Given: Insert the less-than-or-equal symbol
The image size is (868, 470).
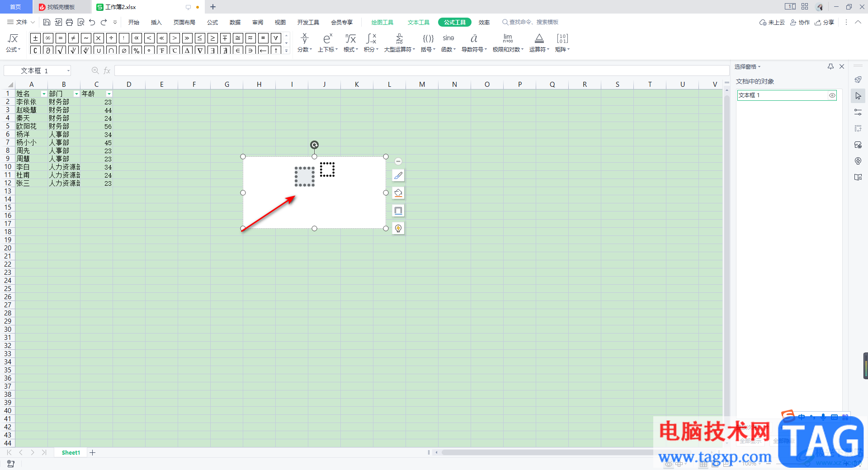Looking at the screenshot, I should click(x=200, y=38).
